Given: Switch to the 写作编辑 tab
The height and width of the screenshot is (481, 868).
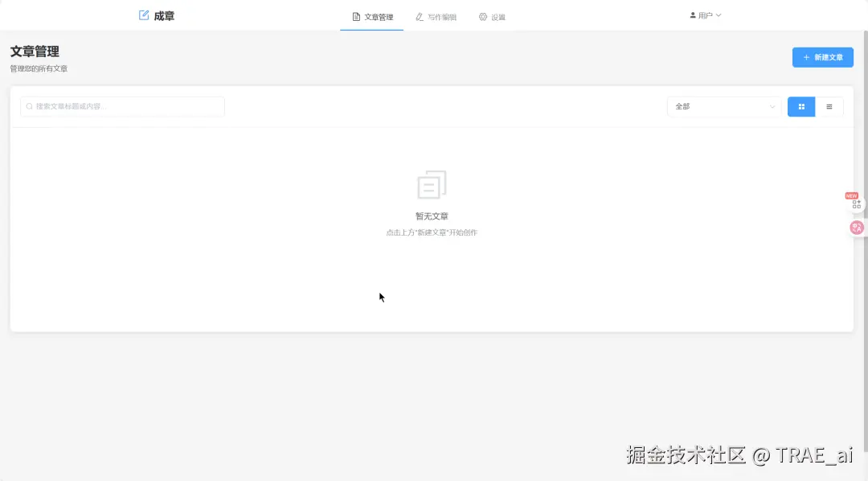Looking at the screenshot, I should tap(436, 16).
